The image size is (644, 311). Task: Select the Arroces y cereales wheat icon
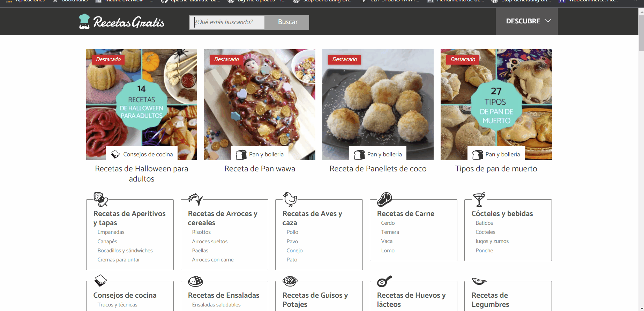[x=195, y=199]
